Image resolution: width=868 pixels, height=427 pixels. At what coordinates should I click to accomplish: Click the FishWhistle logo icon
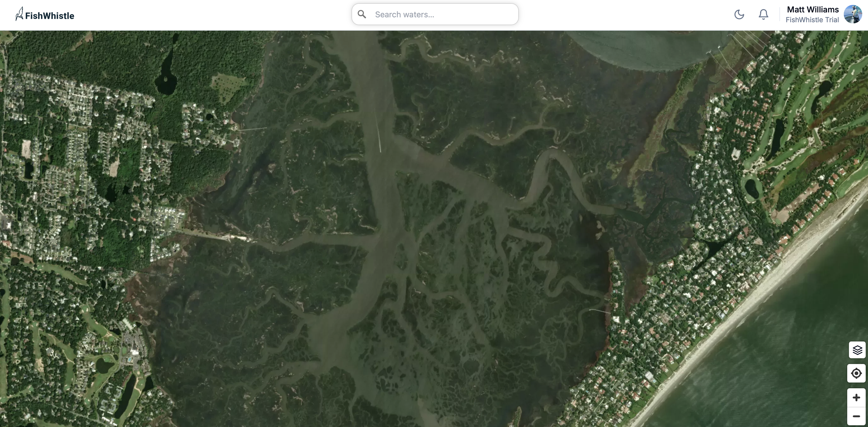click(19, 14)
